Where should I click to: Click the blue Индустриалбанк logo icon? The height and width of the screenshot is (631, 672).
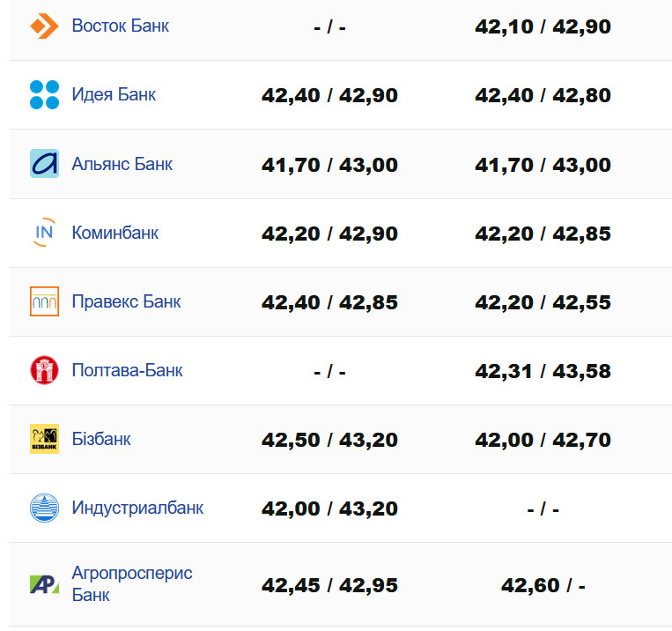click(44, 508)
